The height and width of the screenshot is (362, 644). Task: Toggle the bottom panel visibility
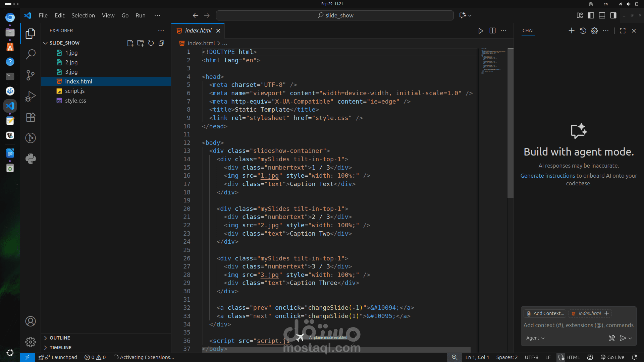[x=602, y=15]
